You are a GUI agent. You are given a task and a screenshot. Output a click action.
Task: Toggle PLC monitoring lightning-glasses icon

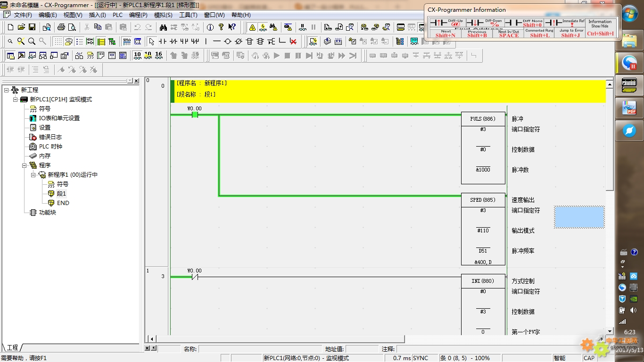coord(263,27)
